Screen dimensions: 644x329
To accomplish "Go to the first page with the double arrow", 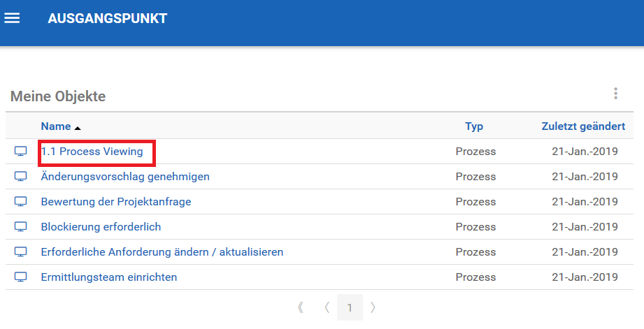I will (x=301, y=307).
